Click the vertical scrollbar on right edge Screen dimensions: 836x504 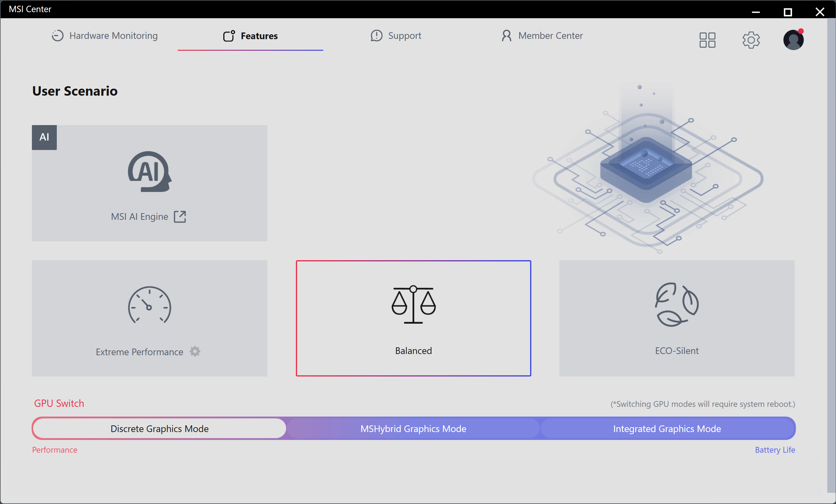(x=831, y=254)
